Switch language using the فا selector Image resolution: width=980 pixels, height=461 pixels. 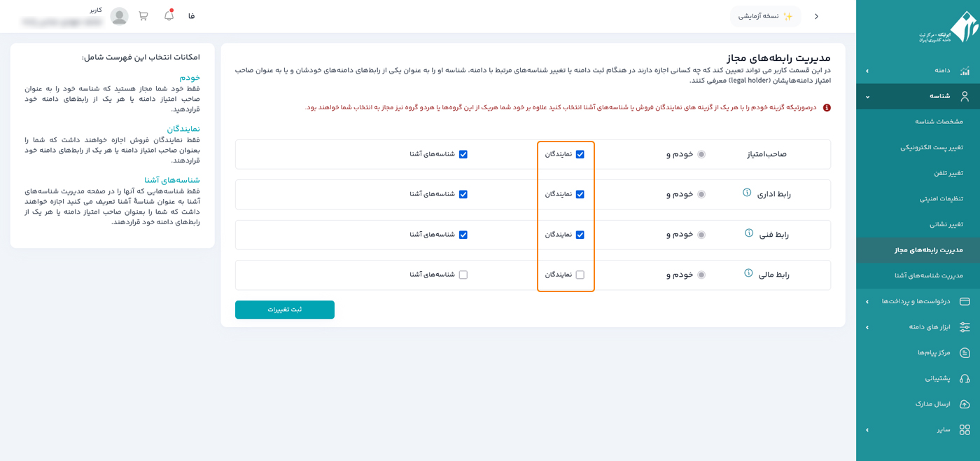click(191, 16)
